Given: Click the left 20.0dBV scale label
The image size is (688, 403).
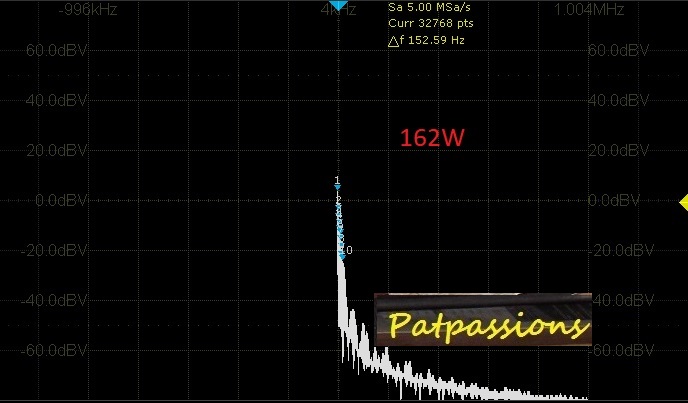Looking at the screenshot, I should pyautogui.click(x=47, y=150).
